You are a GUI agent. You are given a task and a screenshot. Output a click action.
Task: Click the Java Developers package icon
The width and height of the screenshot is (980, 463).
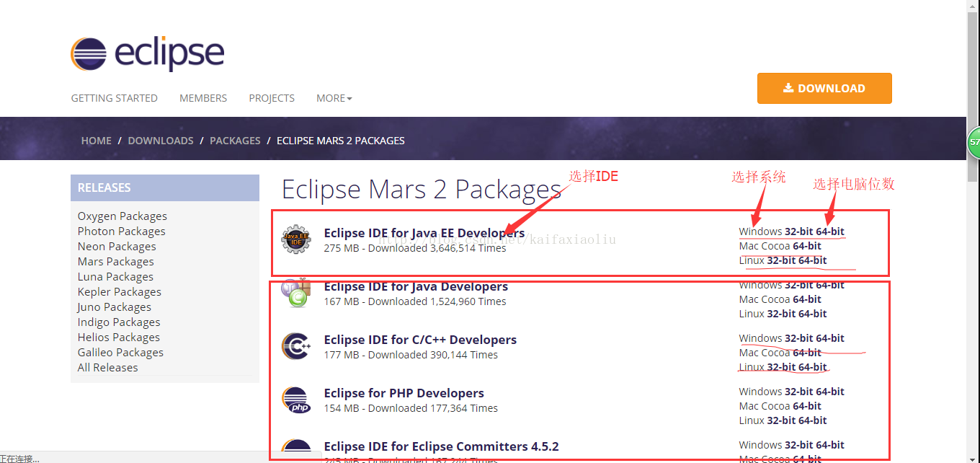coord(295,293)
